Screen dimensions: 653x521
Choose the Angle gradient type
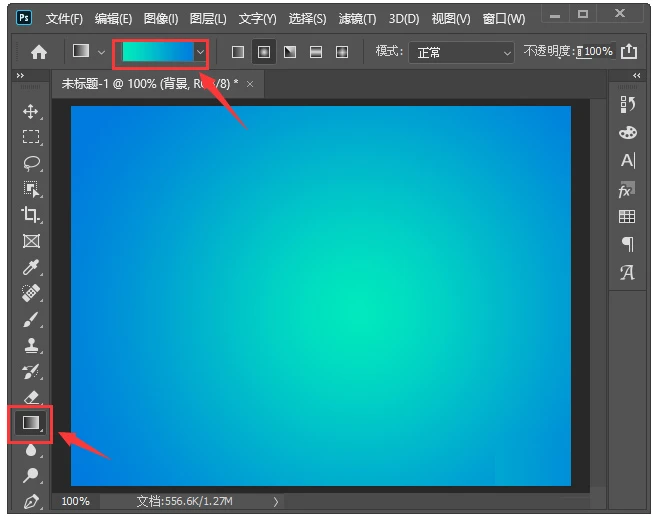coord(290,52)
